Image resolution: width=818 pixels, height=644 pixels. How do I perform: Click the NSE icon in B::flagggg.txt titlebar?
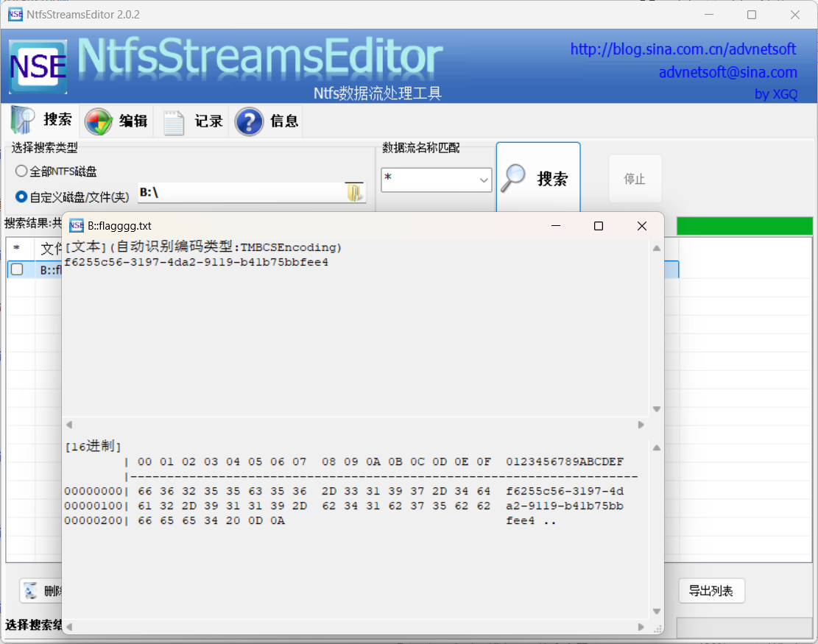tap(77, 226)
